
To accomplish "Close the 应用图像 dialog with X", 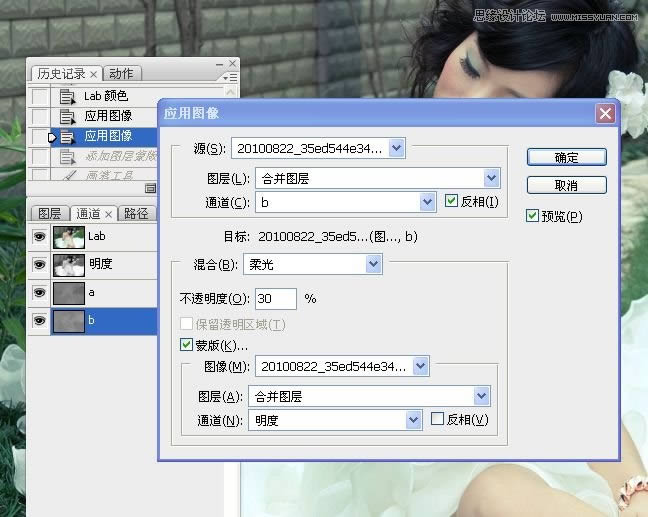I will tap(604, 114).
